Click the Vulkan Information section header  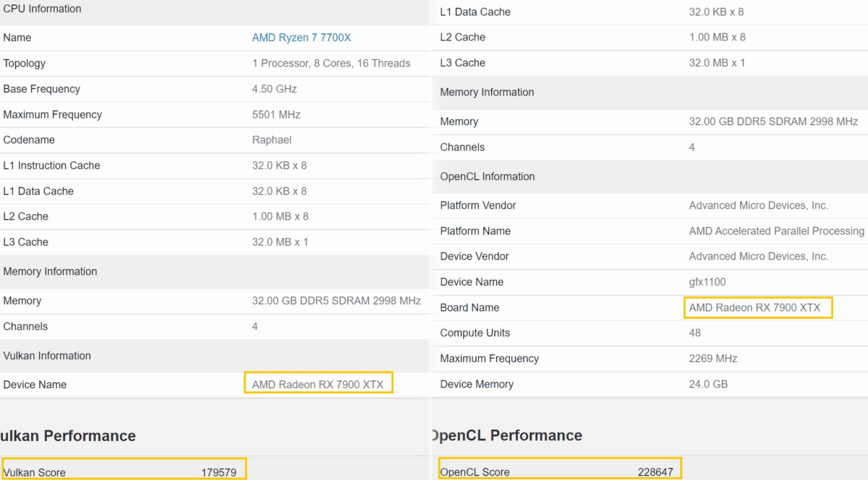click(x=47, y=356)
